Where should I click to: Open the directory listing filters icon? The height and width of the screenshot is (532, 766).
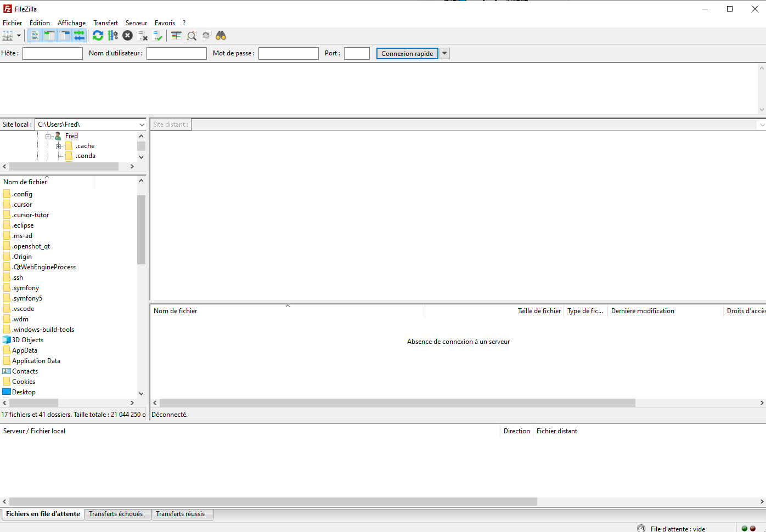point(176,36)
